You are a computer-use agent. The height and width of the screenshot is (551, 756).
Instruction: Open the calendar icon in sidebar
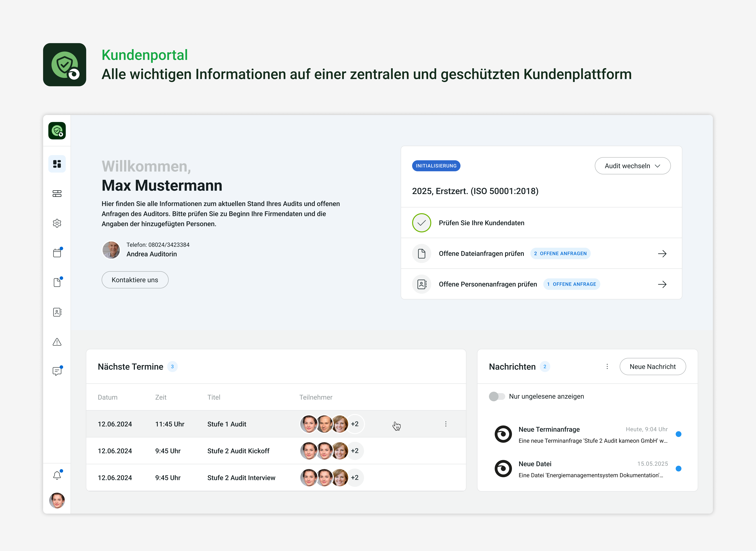[57, 253]
